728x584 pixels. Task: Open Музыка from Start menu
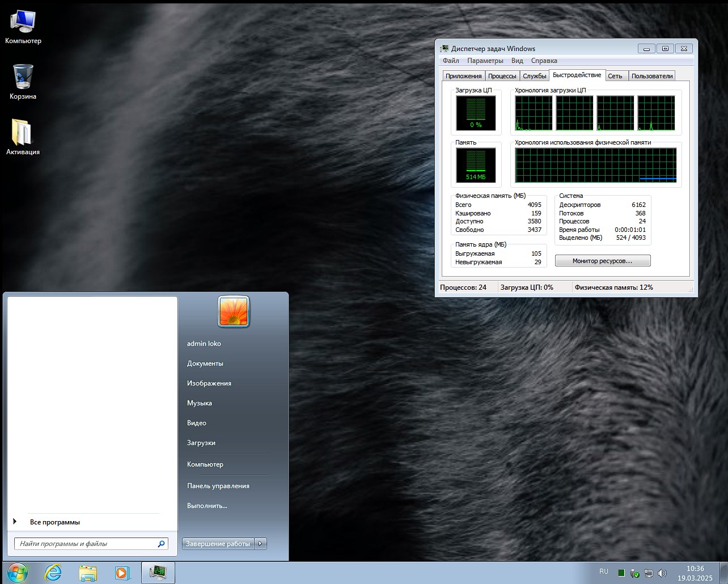coord(200,403)
